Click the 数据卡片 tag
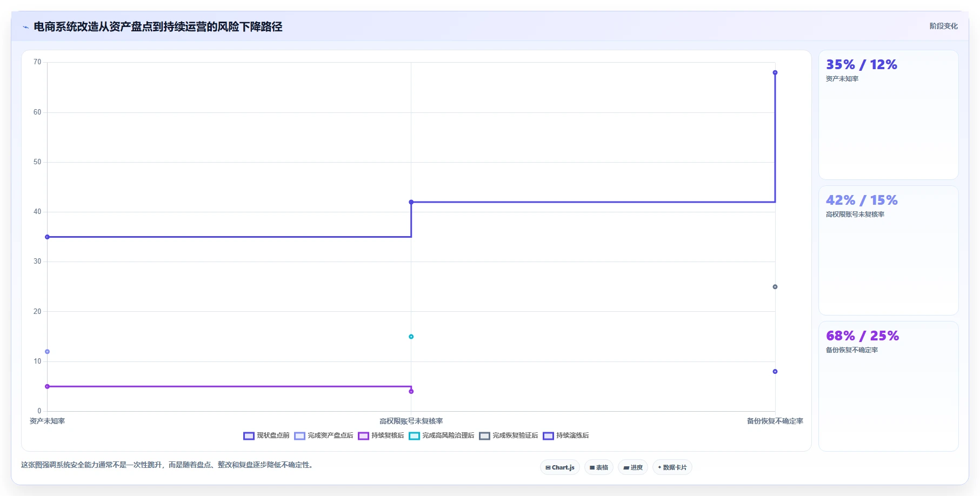This screenshot has height=496, width=980. 672,467
